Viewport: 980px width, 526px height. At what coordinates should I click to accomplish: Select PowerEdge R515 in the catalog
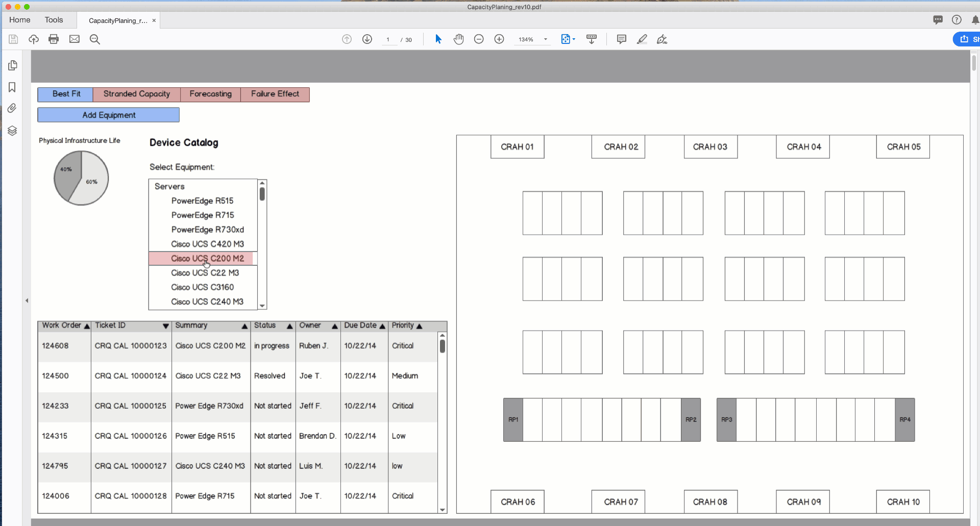(x=203, y=201)
